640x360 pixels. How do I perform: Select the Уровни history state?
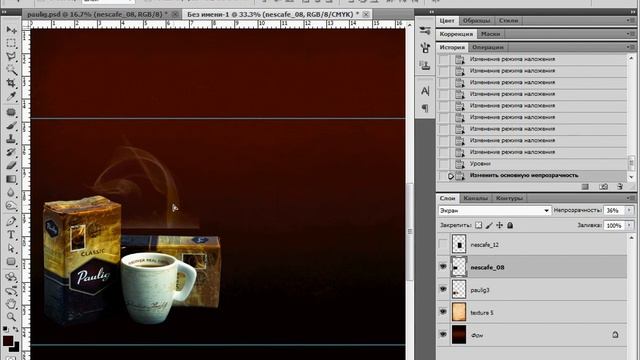click(531, 164)
